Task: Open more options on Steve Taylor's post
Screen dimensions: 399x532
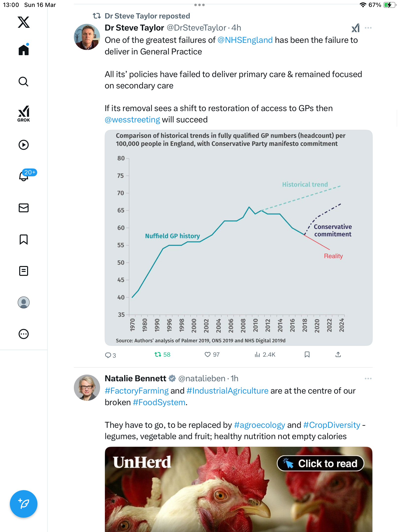Action: 368,28
